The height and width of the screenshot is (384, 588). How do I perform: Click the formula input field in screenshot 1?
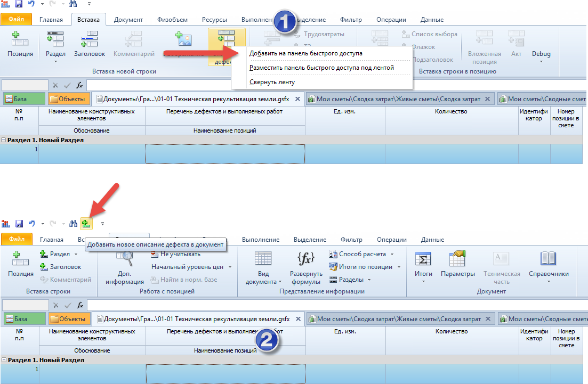coord(336,85)
